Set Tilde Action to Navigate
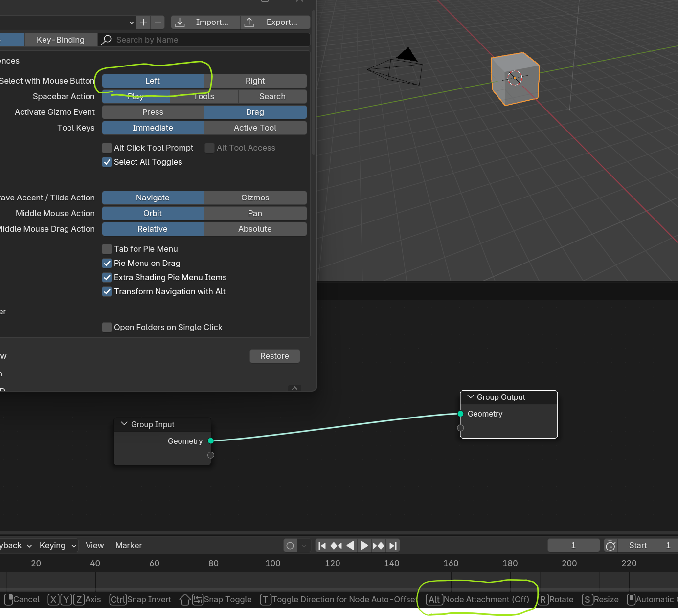Screen dimensions: 678x616 point(153,198)
